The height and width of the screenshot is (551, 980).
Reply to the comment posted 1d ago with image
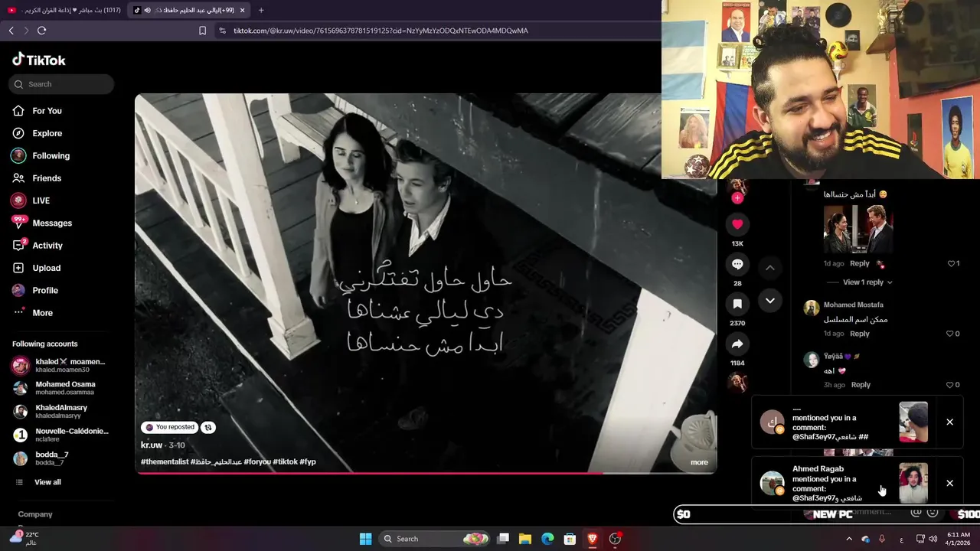pyautogui.click(x=860, y=264)
